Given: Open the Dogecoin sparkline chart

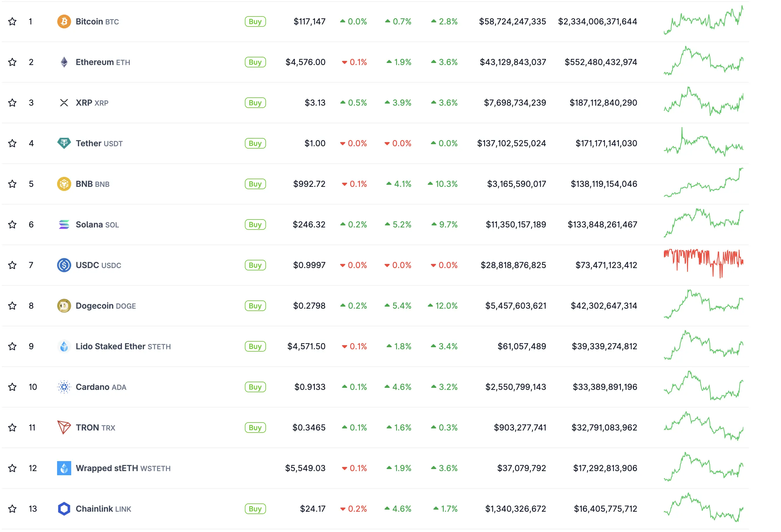Looking at the screenshot, I should click(704, 304).
